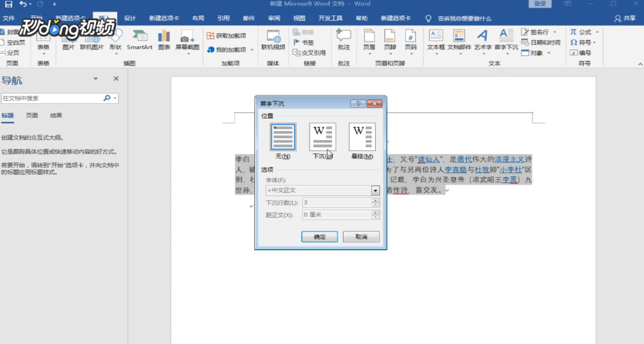Click the 杜牧 hyperlink in document
The image size is (644, 344).
pyautogui.click(x=481, y=169)
